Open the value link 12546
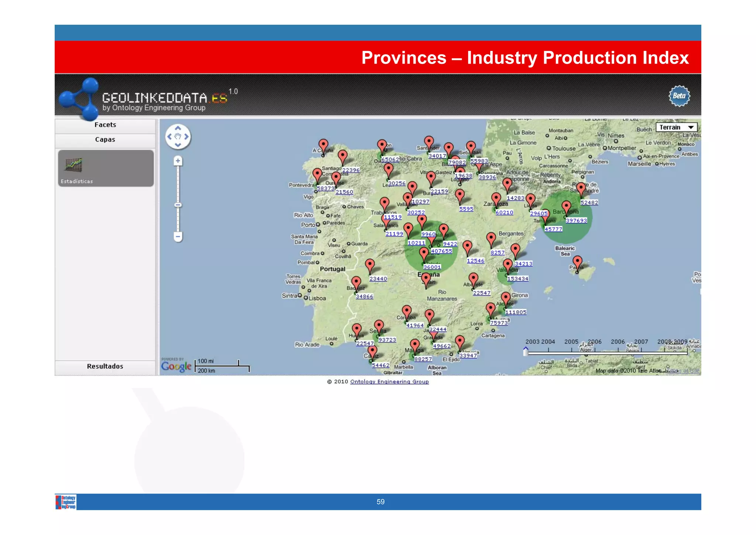Screen dimensions: 756x535 coord(475,261)
